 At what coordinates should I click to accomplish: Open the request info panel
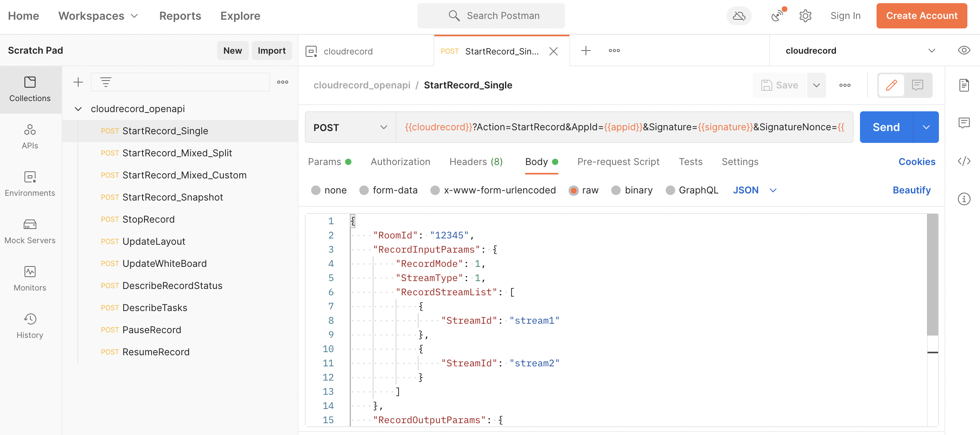tap(964, 199)
